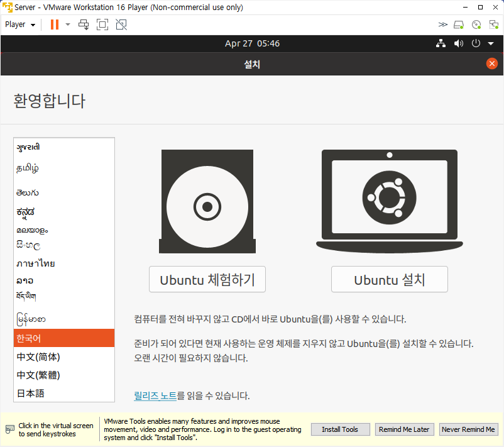Click the Ubuntu power icon
Screen dimensions: 504x447
pos(476,43)
